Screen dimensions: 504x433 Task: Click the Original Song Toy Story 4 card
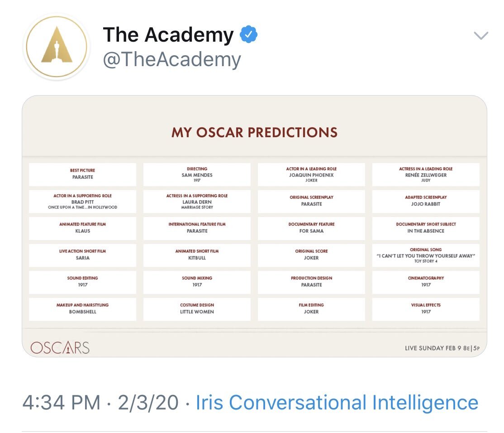[x=426, y=255]
